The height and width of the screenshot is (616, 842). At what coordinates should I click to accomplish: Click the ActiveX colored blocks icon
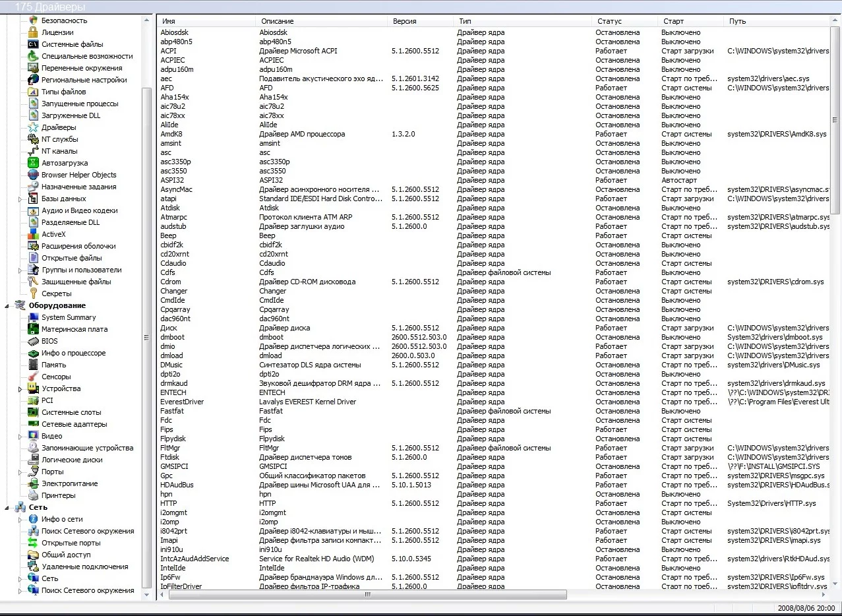point(33,234)
